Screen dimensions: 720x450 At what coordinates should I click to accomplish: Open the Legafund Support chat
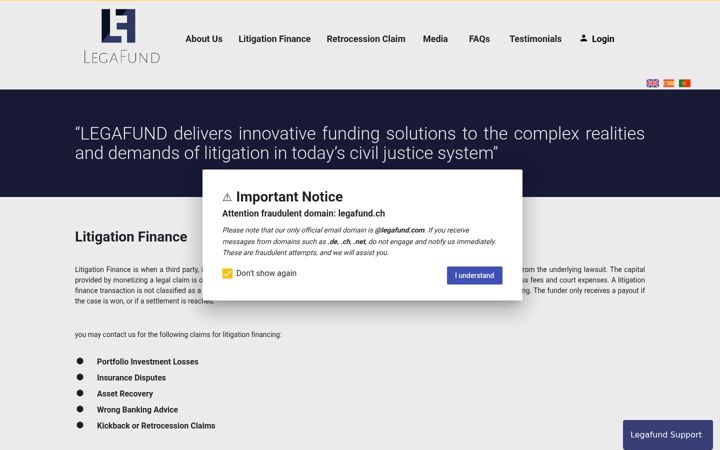[x=668, y=434]
